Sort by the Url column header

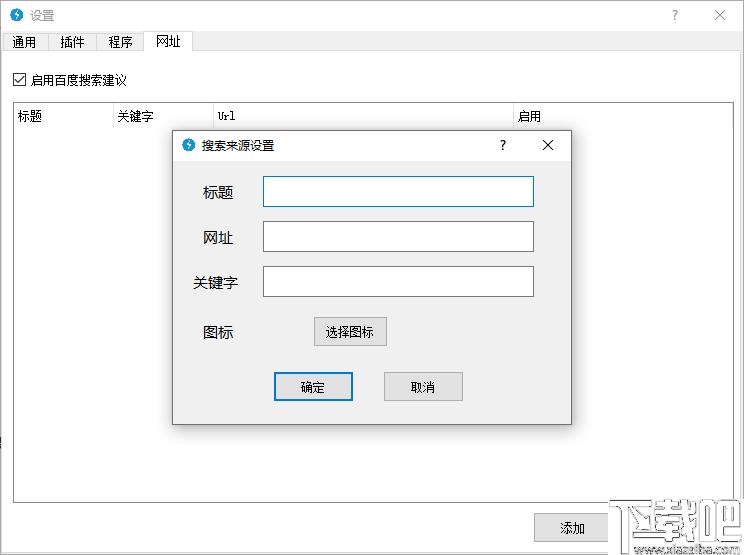click(363, 116)
